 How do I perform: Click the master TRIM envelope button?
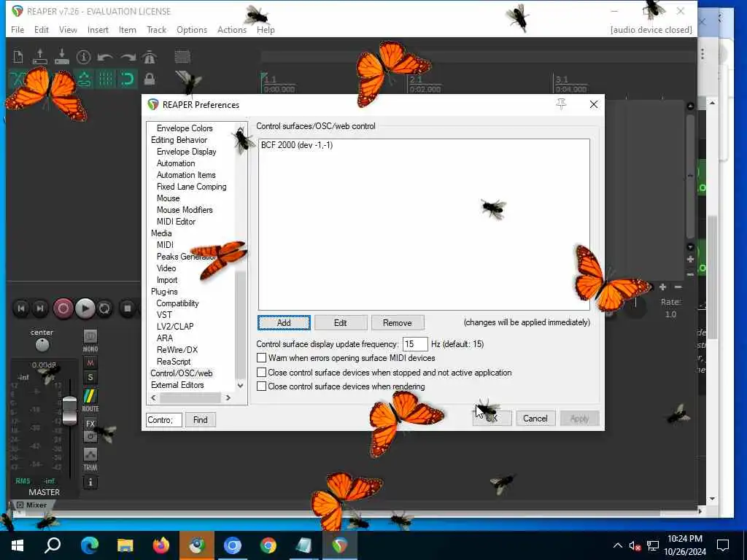(x=90, y=455)
